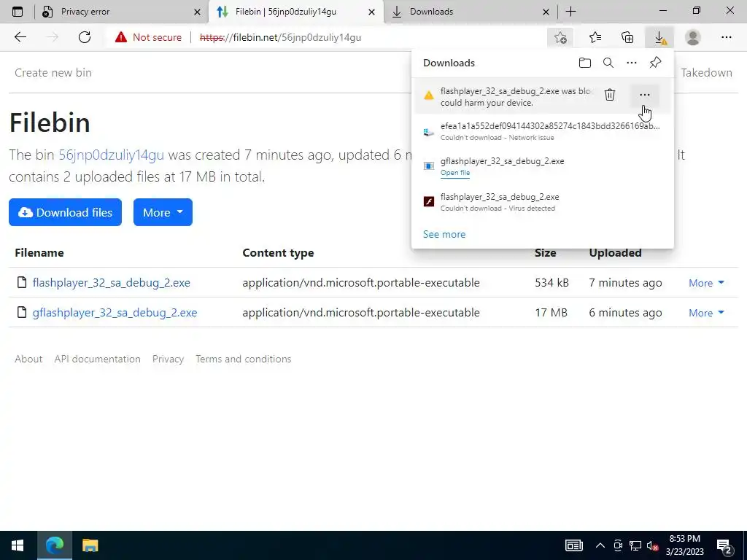This screenshot has width=747, height=560.
Task: Click Create new bin link
Action: pyautogui.click(x=53, y=72)
